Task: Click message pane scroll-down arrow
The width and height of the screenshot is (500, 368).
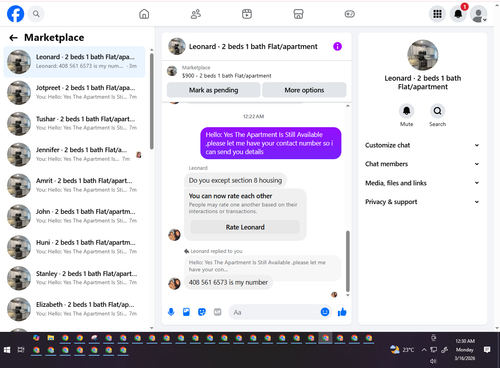Action: 348,295
